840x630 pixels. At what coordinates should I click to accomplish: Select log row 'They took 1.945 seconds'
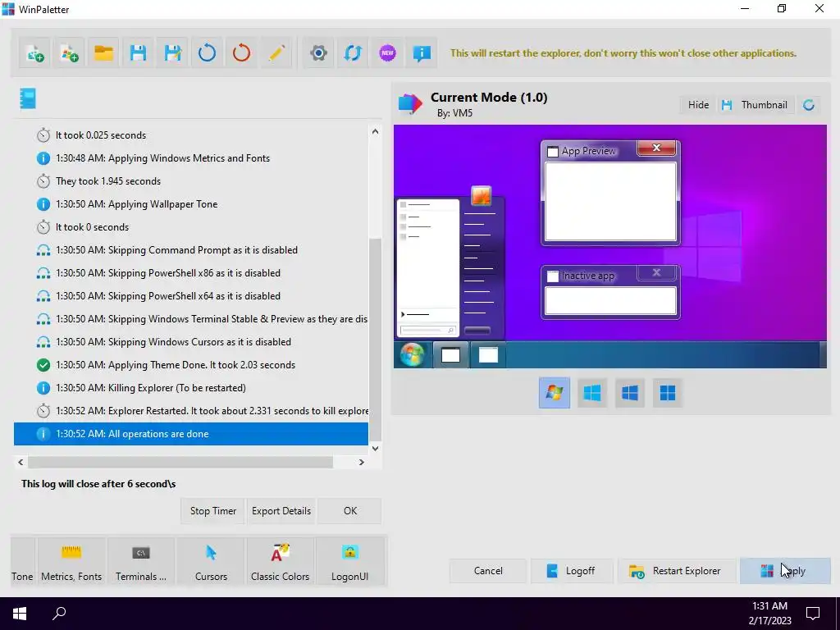pos(190,181)
